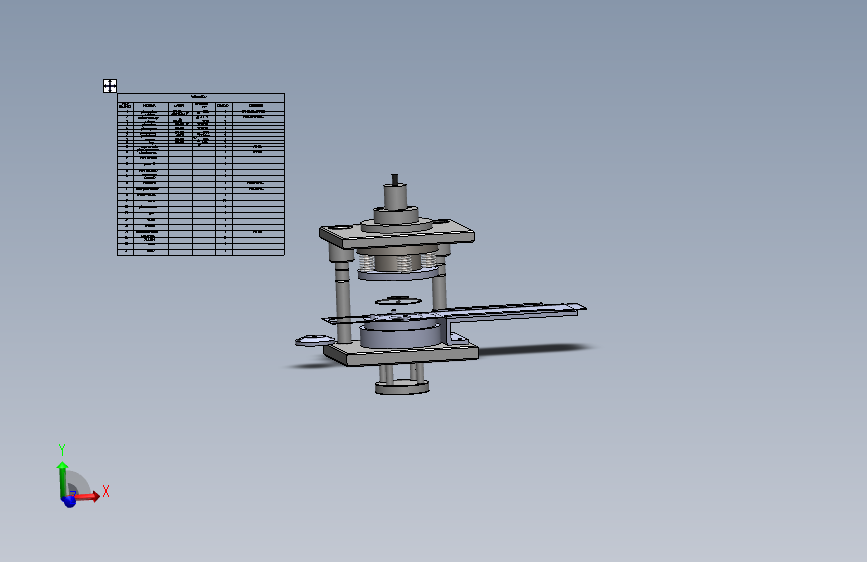Click the table move handle icon

(x=109, y=86)
